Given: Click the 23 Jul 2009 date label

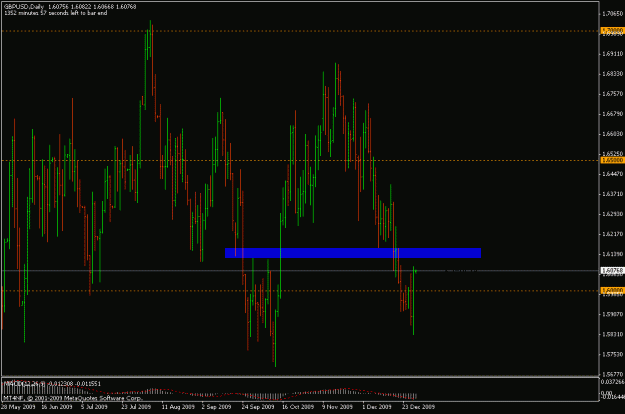Looking at the screenshot, I should pos(136,407).
